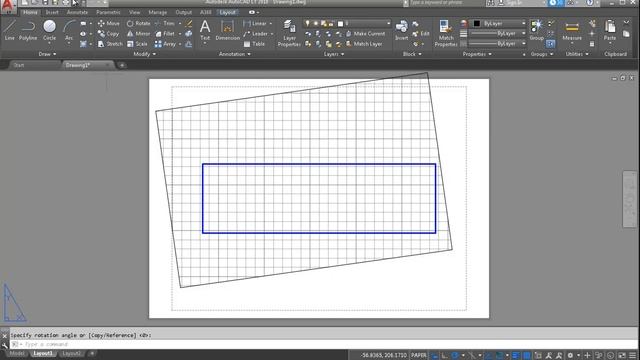Toggle clean screen icon in status bar

coord(622,356)
